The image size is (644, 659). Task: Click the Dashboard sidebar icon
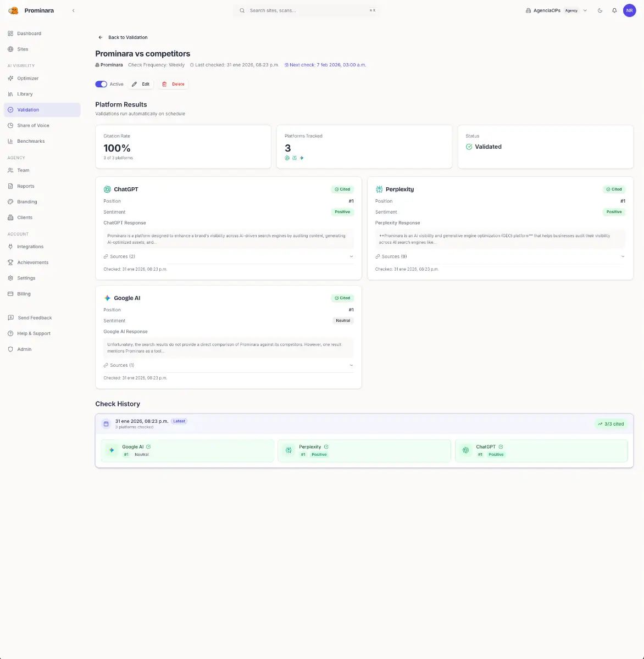(10, 33)
